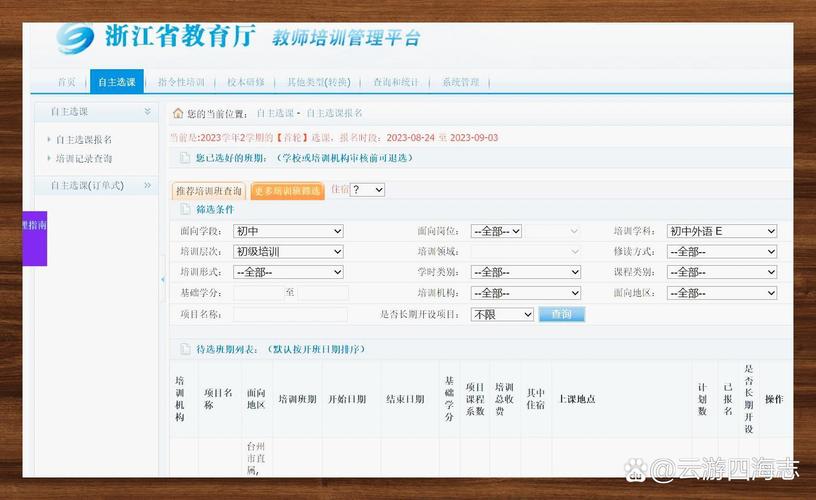This screenshot has width=816, height=500.
Task: Click the 基础学分 maximum input field
Action: click(x=323, y=293)
